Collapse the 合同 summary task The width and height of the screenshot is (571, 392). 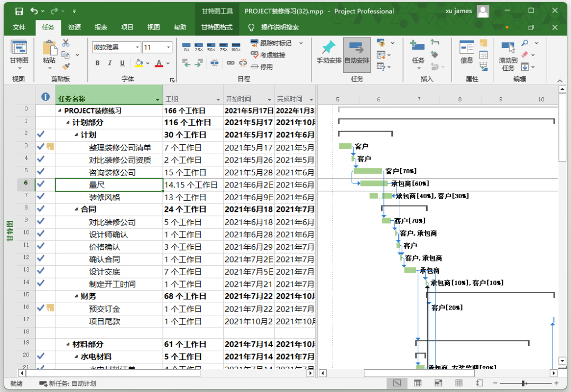[x=76, y=209]
